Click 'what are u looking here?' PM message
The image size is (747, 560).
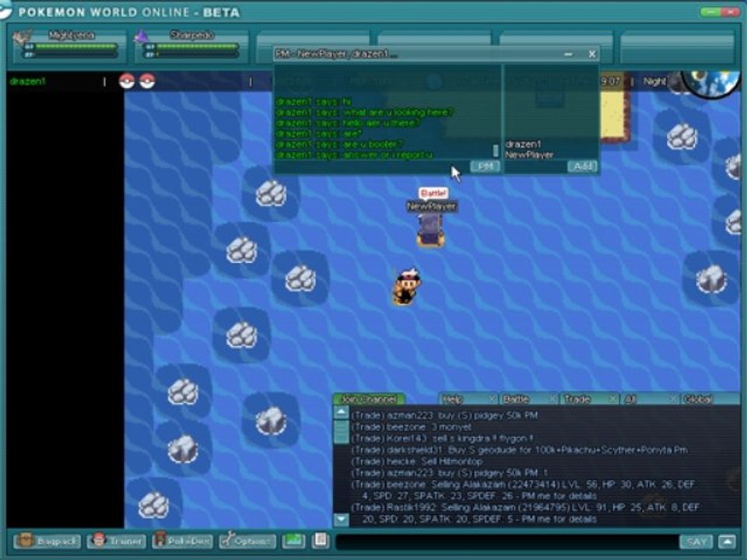[364, 112]
